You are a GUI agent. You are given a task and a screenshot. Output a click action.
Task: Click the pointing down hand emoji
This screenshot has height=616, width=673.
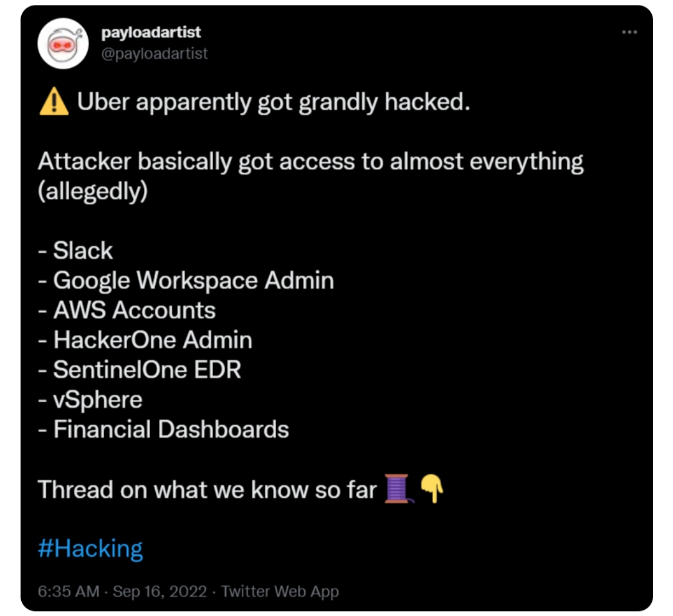click(432, 488)
